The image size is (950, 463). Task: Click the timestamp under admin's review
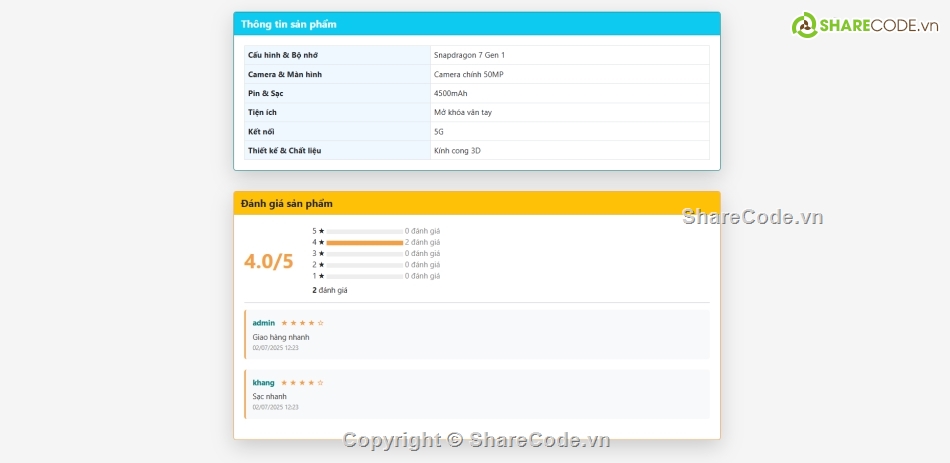point(276,348)
